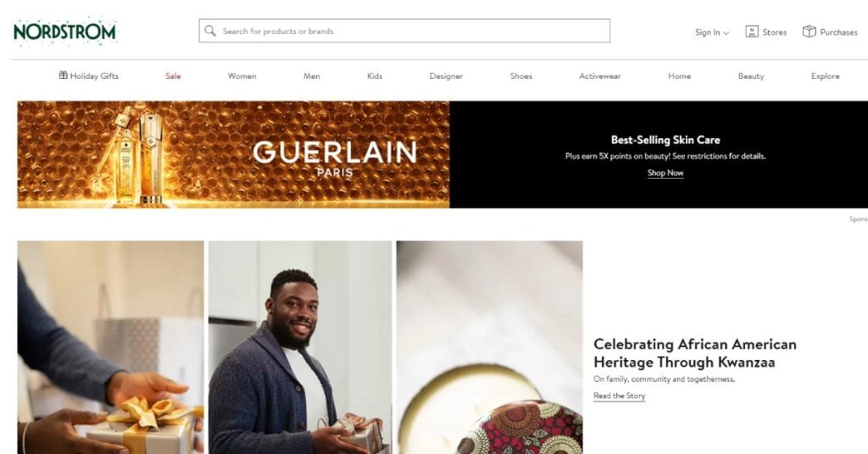The height and width of the screenshot is (454, 868).
Task: Open the Shoes menu
Action: coord(521,75)
